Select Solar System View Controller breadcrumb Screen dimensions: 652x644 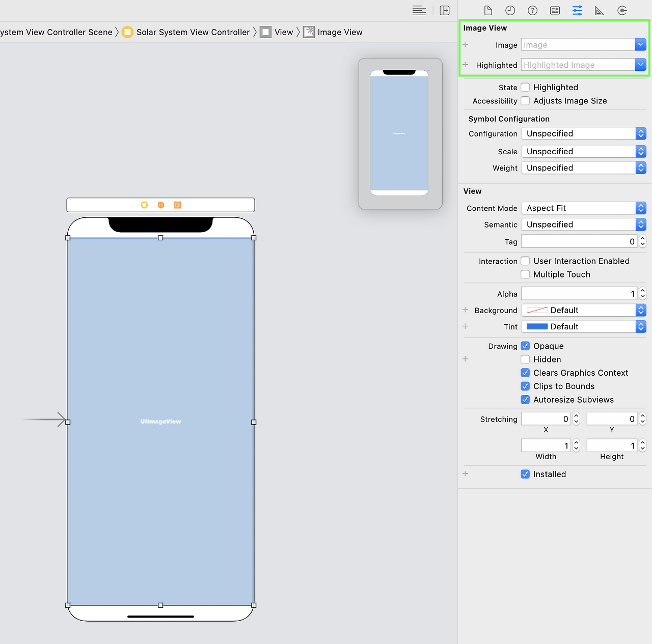coord(186,32)
